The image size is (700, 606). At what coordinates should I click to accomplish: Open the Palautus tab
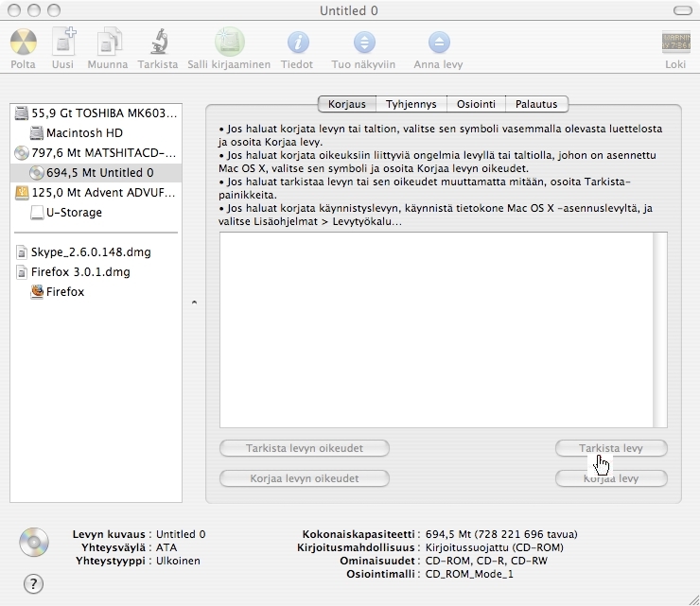tap(536, 104)
